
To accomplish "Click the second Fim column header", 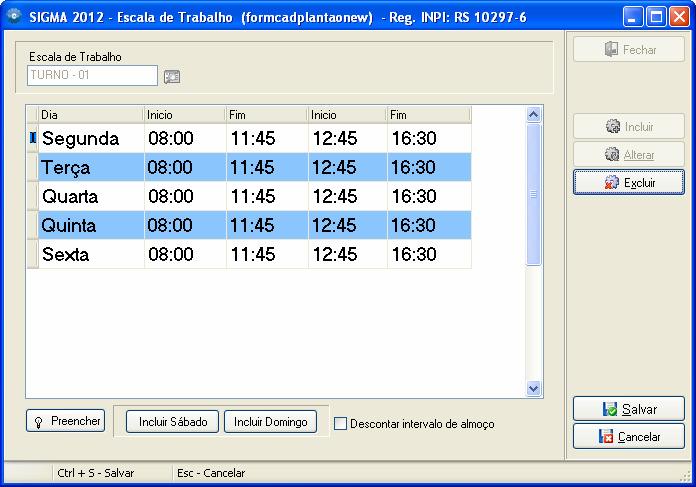I will 429,115.
